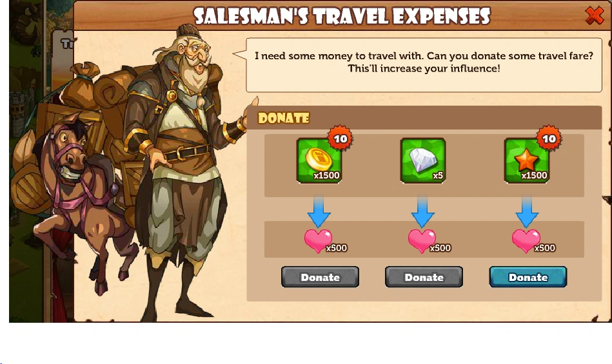Viewport: 612px width, 364px height.
Task: Click the red 10 badge on coin icon
Action: pos(341,138)
